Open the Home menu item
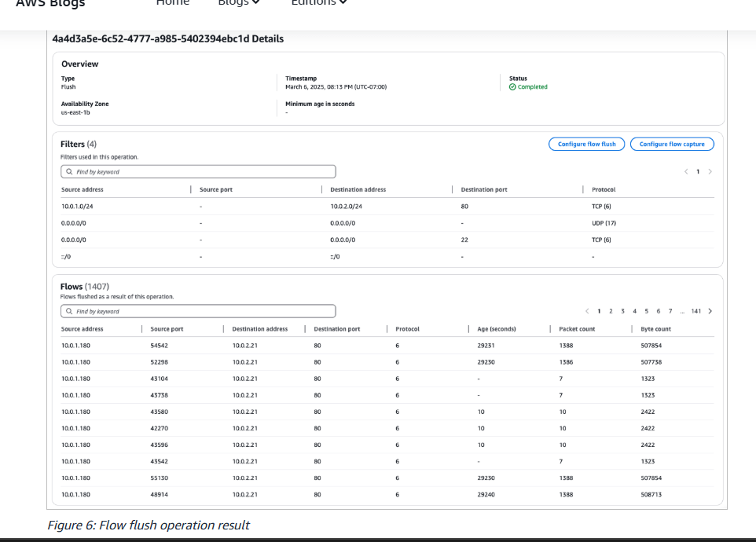Image resolution: width=756 pixels, height=542 pixels. (x=172, y=3)
